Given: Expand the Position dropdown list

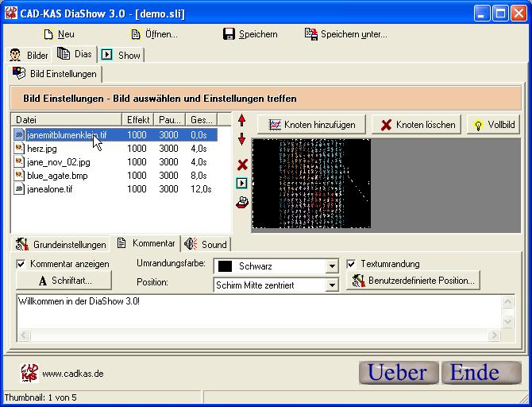Looking at the screenshot, I should coord(332,285).
